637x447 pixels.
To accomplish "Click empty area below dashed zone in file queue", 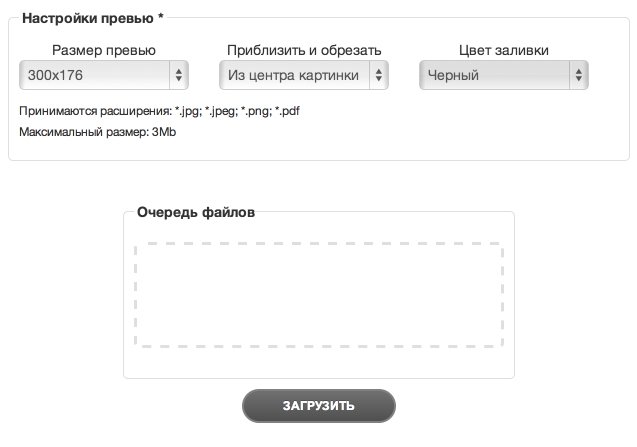I will 319,363.
